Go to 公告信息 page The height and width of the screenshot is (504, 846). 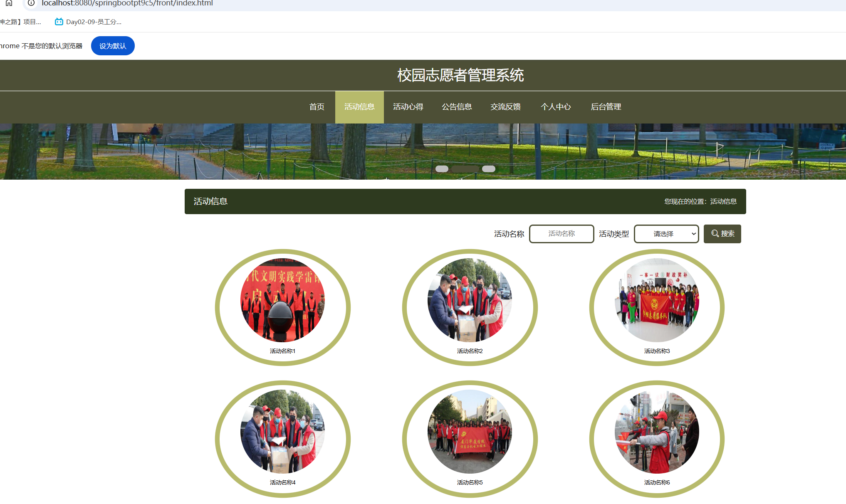(457, 107)
